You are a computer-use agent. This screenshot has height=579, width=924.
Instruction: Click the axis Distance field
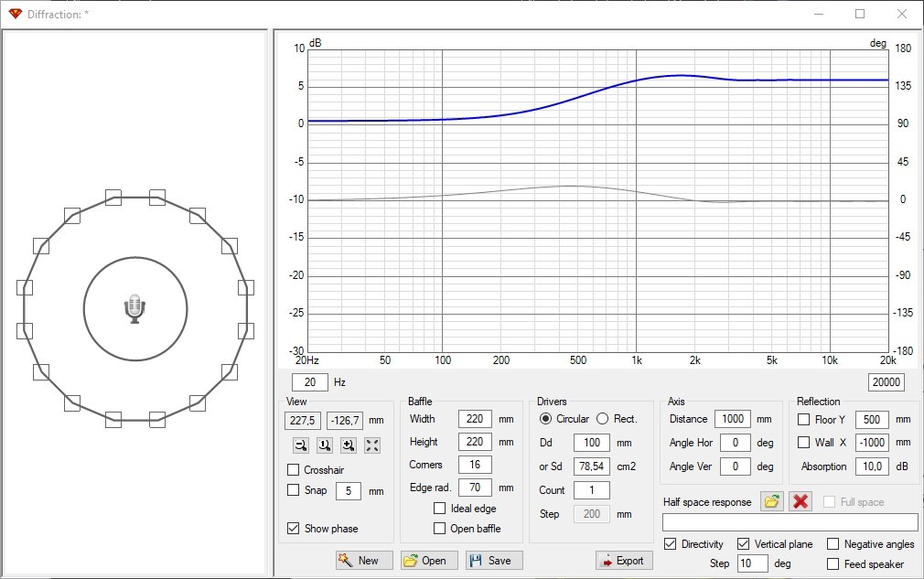pos(733,419)
